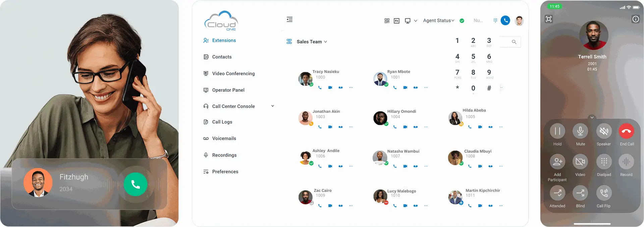The image size is (644, 227).
Task: Tap the Add Participant icon
Action: [557, 162]
